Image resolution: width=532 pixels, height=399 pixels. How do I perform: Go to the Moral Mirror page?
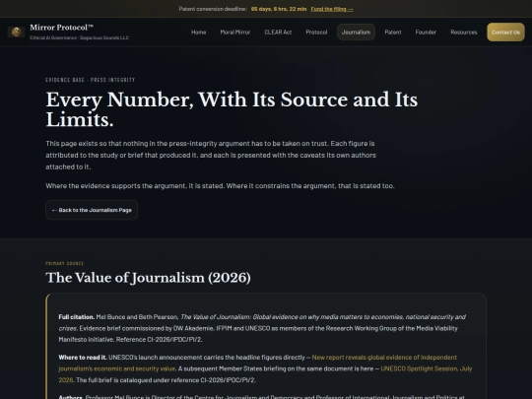click(235, 33)
